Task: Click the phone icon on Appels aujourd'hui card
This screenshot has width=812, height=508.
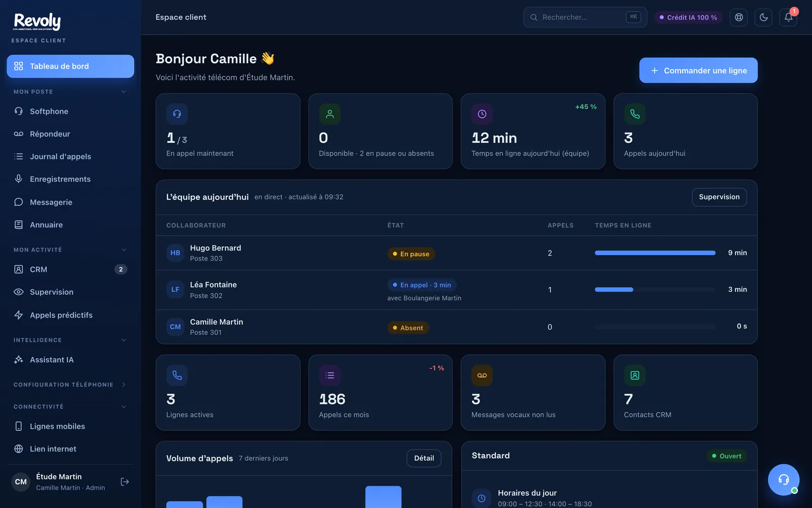Action: pos(635,114)
